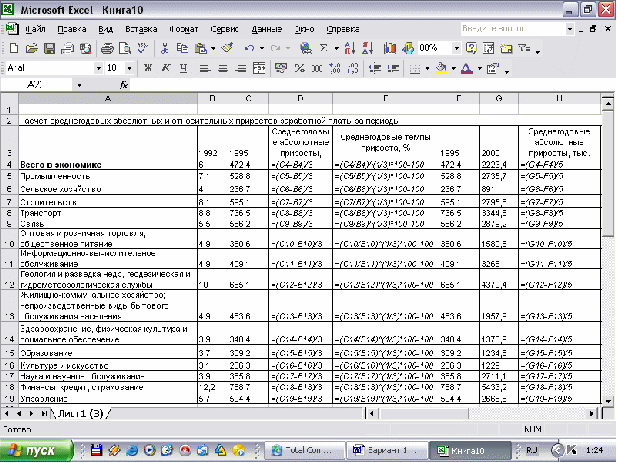
Task: Open the Справка menu
Action: coord(342,29)
